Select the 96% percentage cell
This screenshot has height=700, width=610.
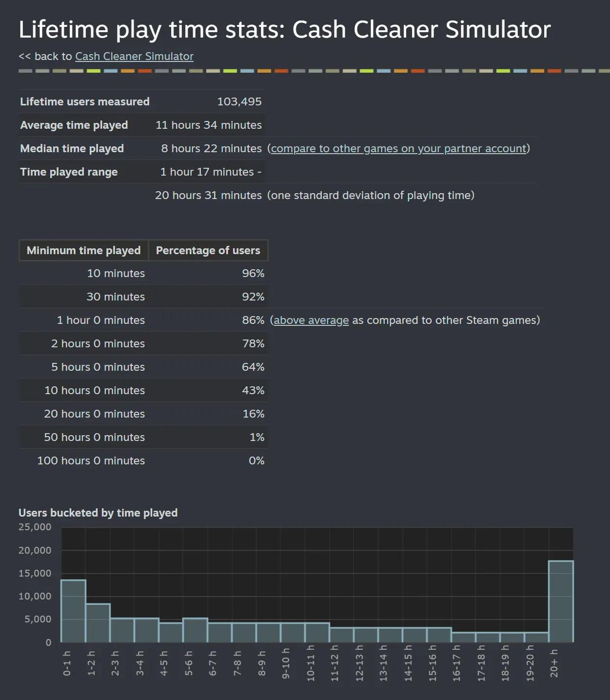tap(254, 273)
